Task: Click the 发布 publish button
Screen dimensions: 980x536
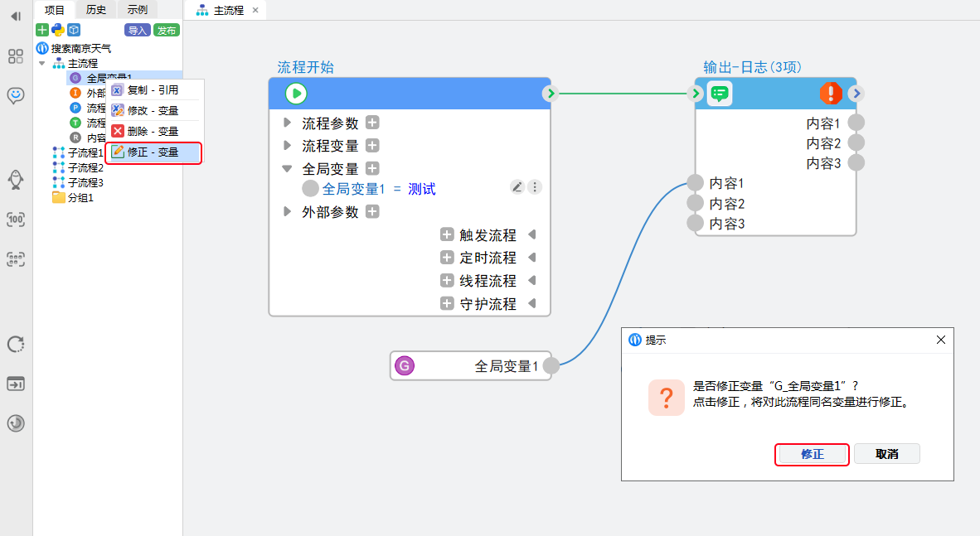Action: coord(167,30)
